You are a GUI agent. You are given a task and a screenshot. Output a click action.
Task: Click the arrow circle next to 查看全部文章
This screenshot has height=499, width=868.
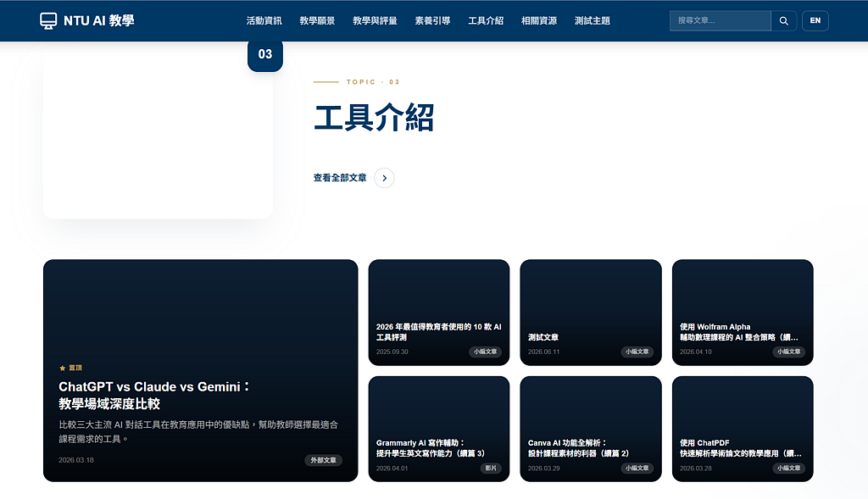(x=384, y=178)
